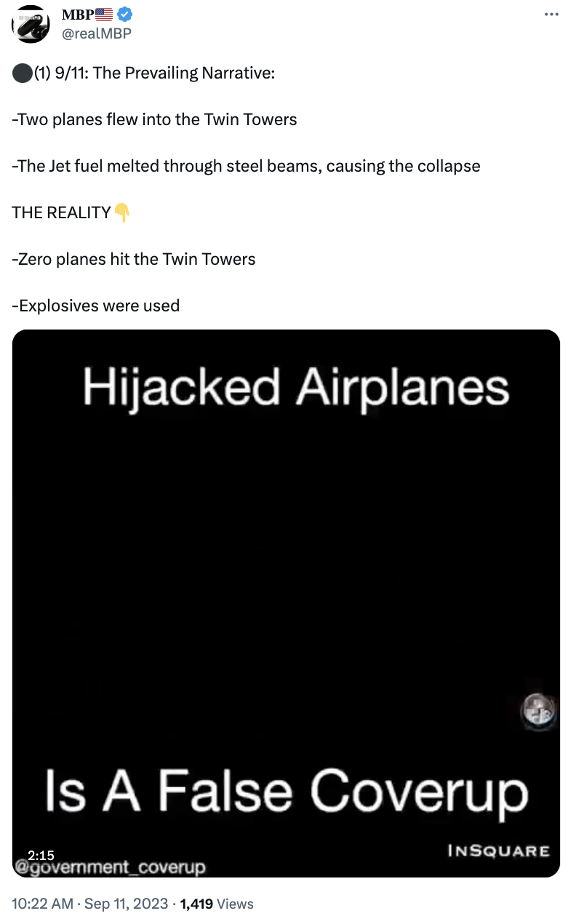Open the MBP display name link
The height and width of the screenshot is (924, 576).
[x=77, y=15]
